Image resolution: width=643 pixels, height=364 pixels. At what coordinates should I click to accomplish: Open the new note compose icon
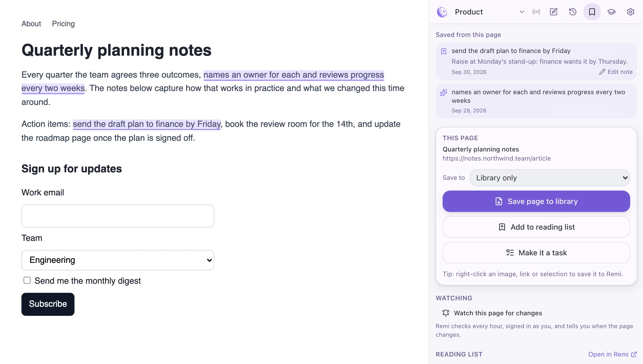click(x=554, y=12)
